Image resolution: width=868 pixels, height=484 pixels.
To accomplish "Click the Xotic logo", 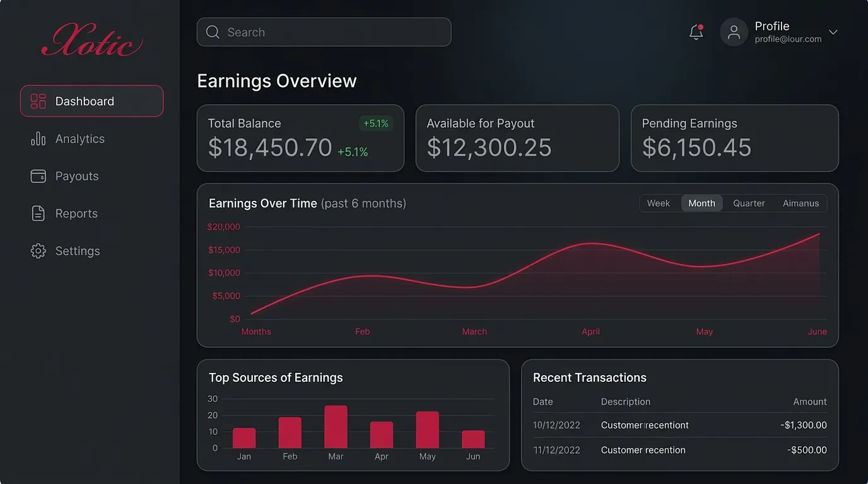I will tap(91, 39).
